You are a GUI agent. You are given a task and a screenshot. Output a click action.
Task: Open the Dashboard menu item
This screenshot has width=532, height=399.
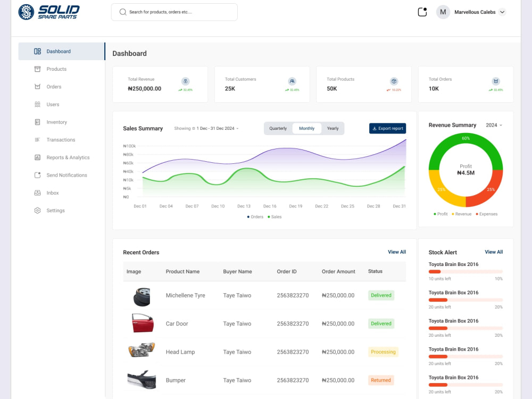pyautogui.click(x=62, y=51)
